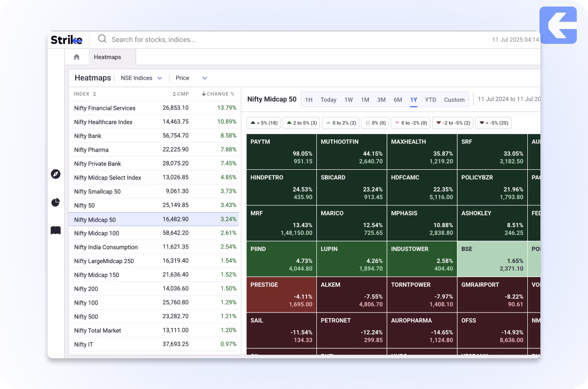The image size is (588, 389).
Task: Click the Custom date range button
Action: pyautogui.click(x=454, y=99)
